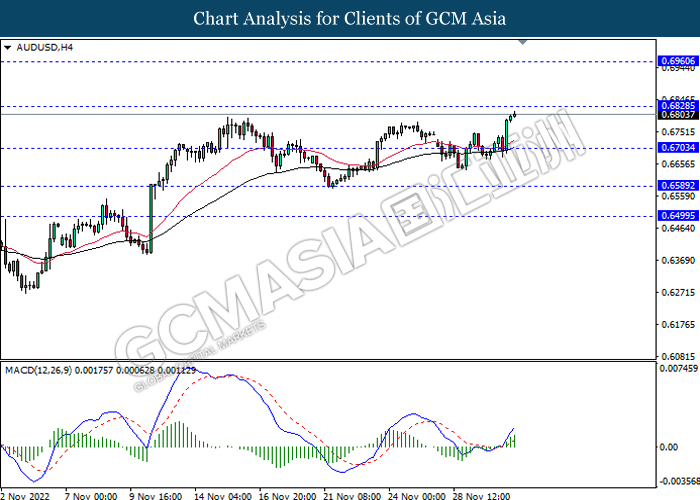Click the 0.60815 price axis value
Screen dimensions: 700x500
coord(678,356)
